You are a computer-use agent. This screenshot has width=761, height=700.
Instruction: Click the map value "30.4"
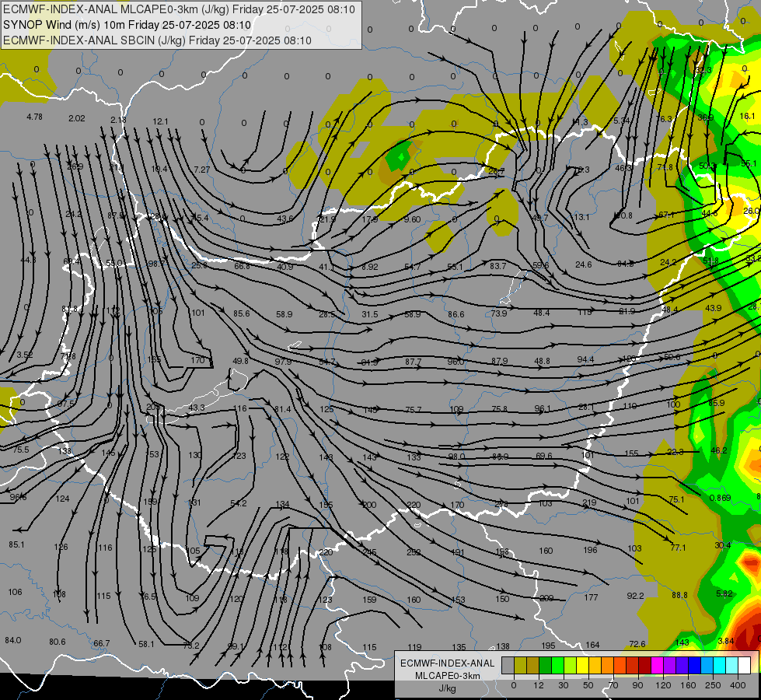723,545
